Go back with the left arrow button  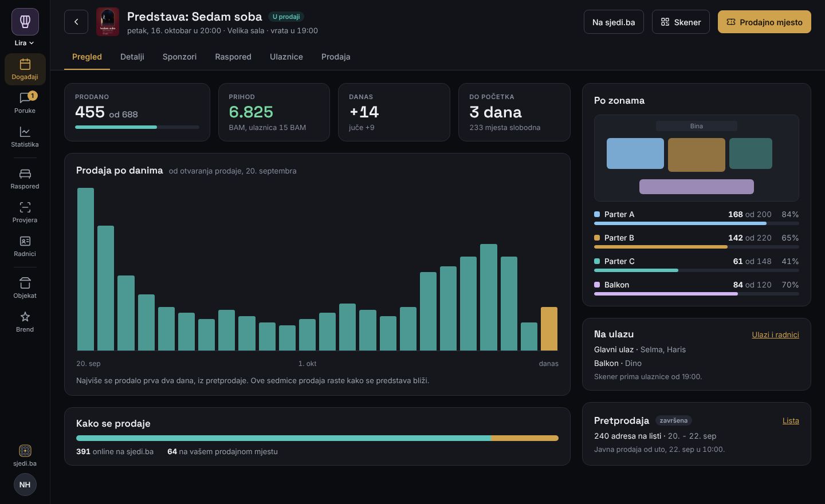click(x=76, y=22)
